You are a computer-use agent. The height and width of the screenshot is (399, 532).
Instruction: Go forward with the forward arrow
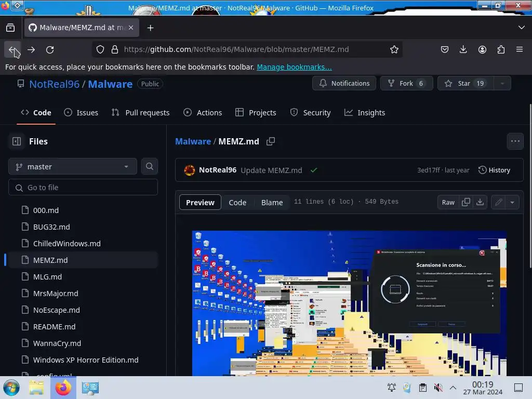click(x=31, y=50)
